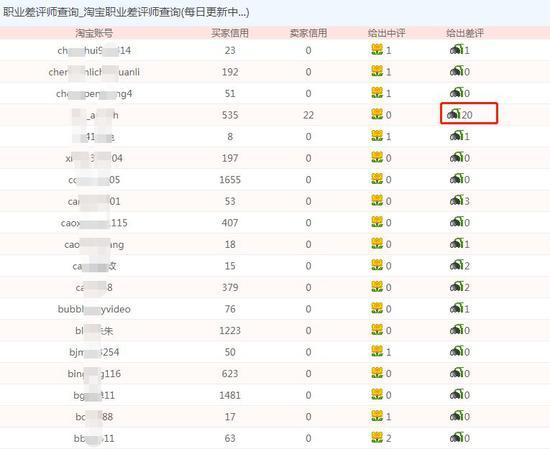Click the 淘宝账号 column header

pos(94,33)
